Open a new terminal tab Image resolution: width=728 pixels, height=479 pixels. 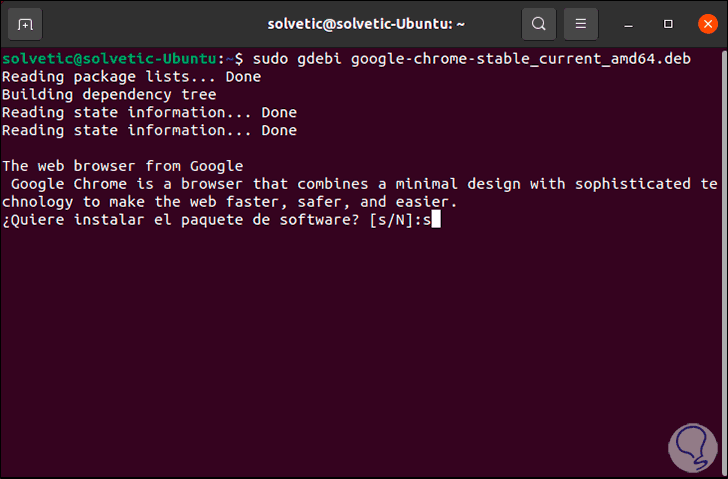(26, 23)
